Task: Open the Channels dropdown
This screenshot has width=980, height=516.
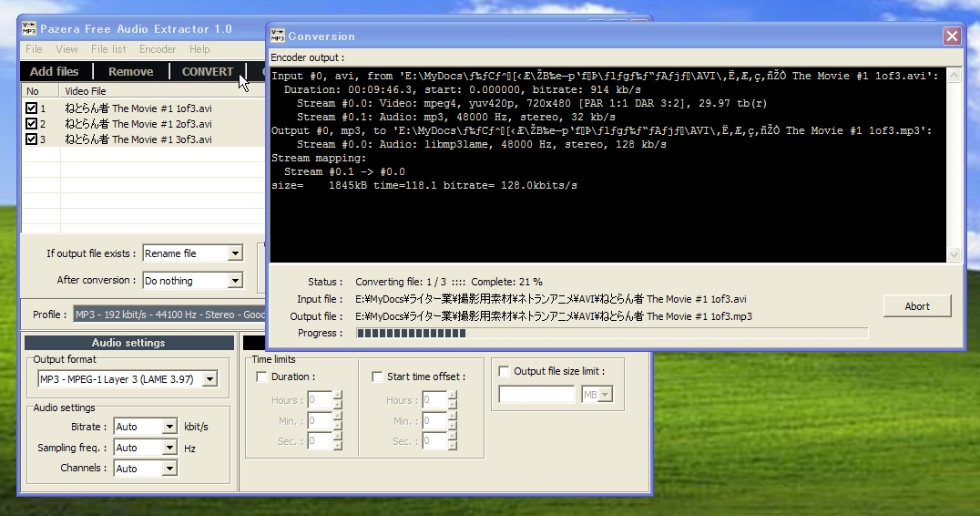Action: (169, 469)
